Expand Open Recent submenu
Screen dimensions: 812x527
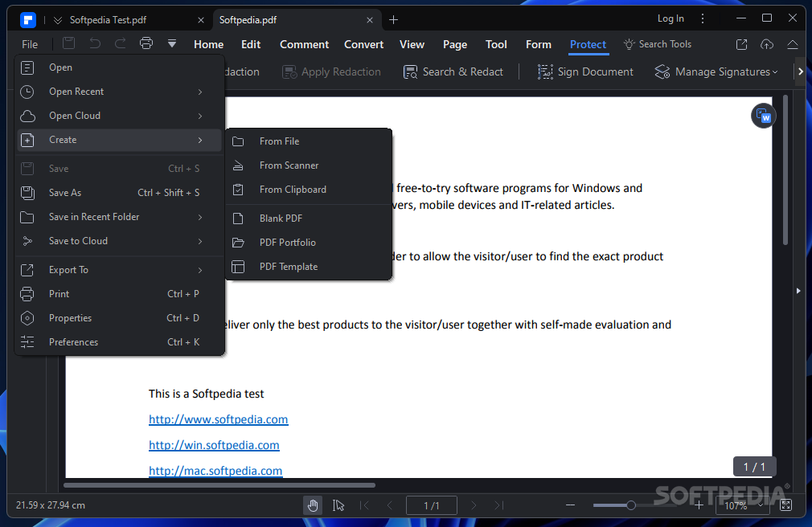click(x=120, y=92)
